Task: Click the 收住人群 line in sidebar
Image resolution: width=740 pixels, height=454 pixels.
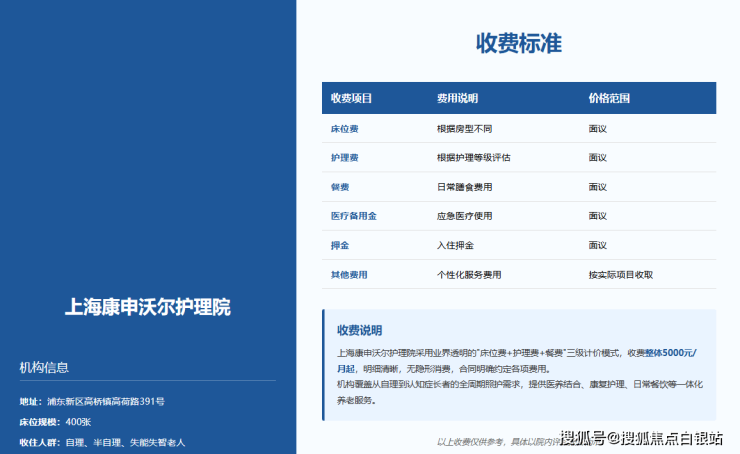Action: pos(102,443)
